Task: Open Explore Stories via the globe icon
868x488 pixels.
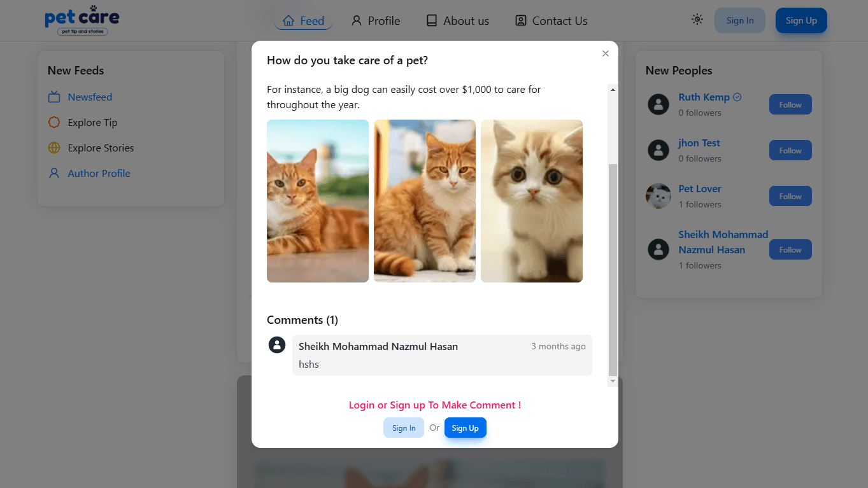Action: coord(55,148)
